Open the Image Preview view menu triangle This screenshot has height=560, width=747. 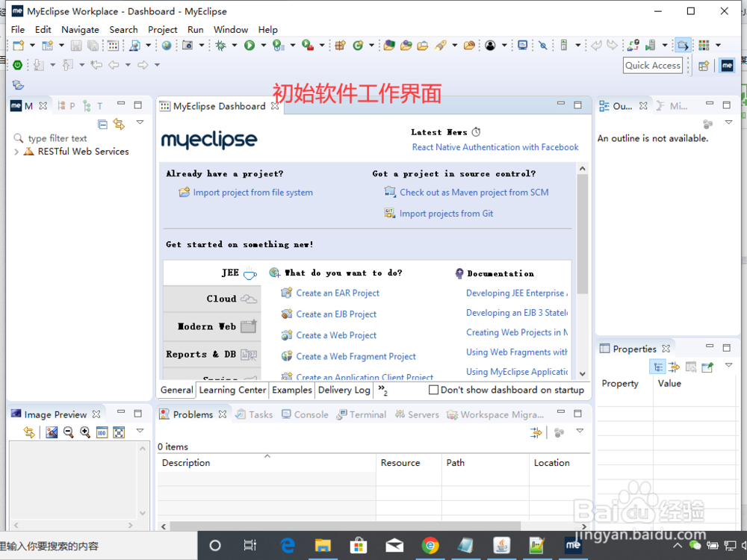tap(140, 431)
